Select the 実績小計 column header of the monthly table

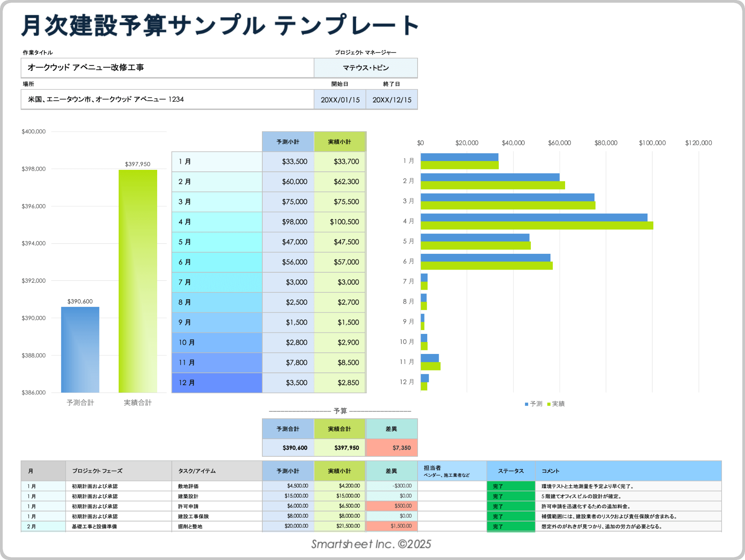click(340, 141)
